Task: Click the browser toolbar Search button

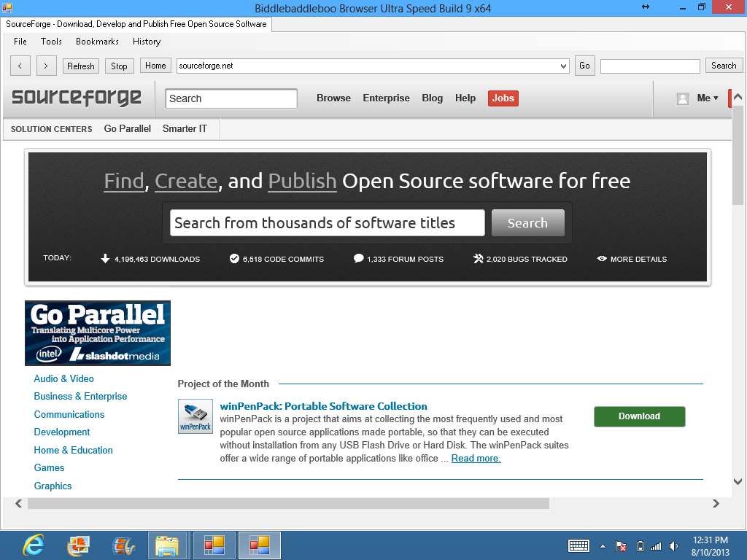Action: pos(724,65)
